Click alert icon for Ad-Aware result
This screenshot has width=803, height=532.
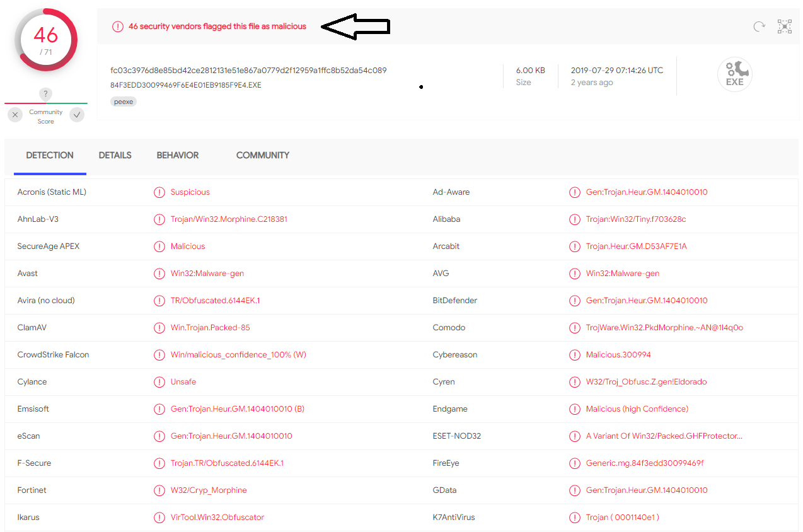575,192
